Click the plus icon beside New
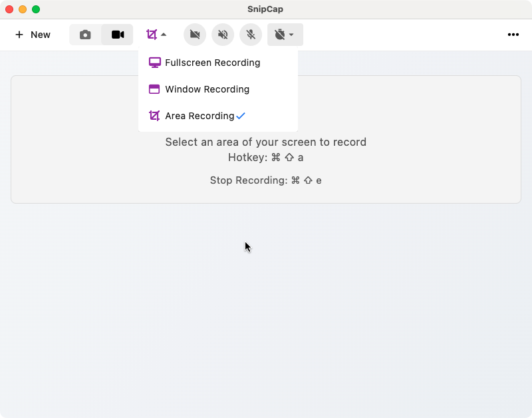The image size is (532, 418). pyautogui.click(x=19, y=35)
